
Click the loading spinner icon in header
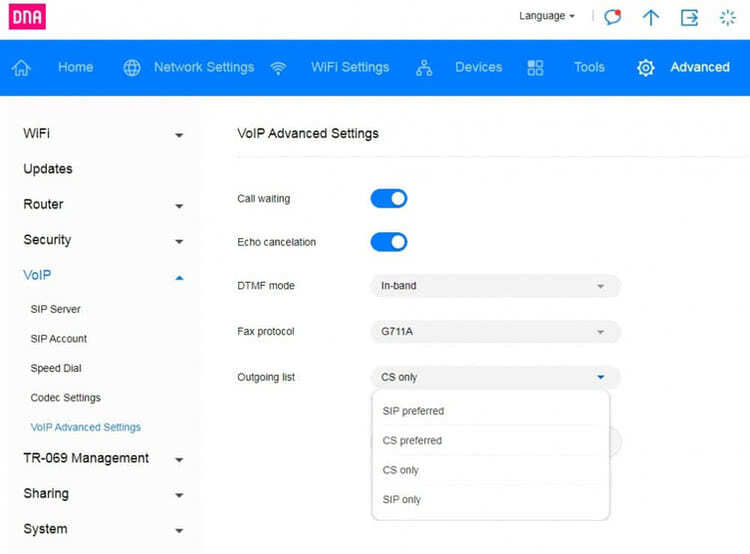point(728,18)
